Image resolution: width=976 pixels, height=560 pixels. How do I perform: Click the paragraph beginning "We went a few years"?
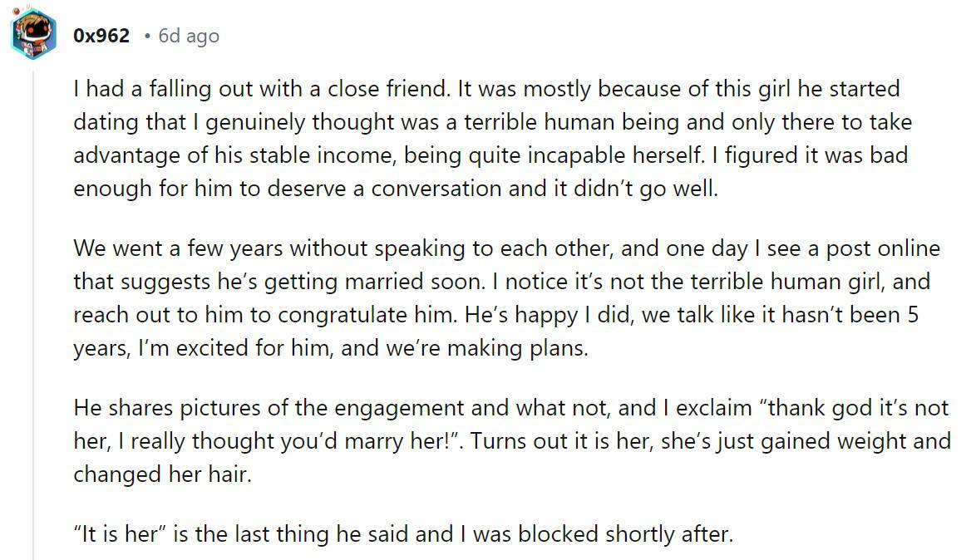point(499,297)
